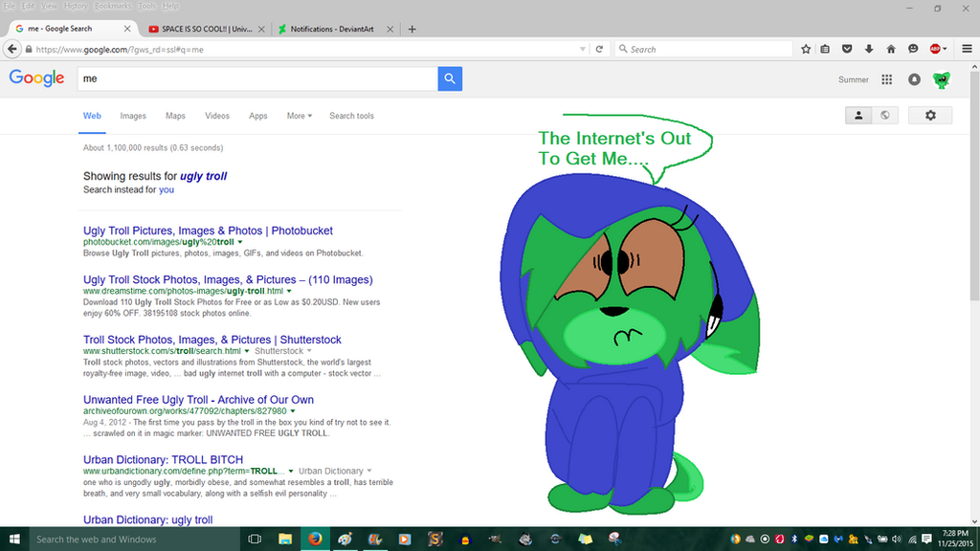Open dropdown next to grey Urban Dictionary label
Image resolution: width=980 pixels, height=551 pixels.
[369, 471]
